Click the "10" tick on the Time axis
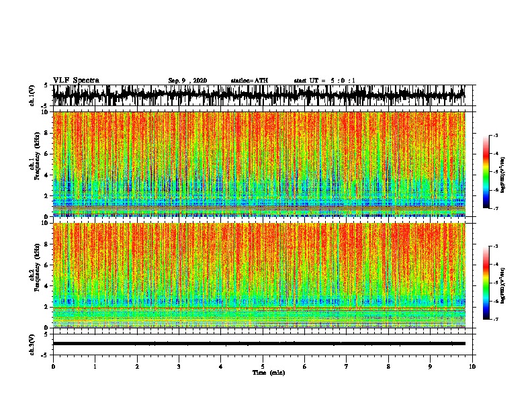 tap(472, 367)
